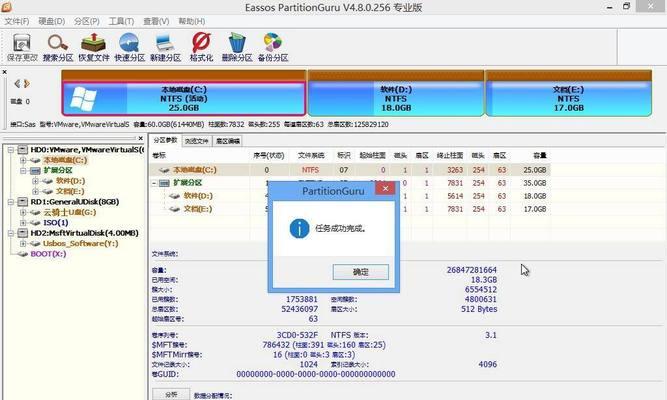Select 软件(D:) in the disk tree

click(x=70, y=181)
